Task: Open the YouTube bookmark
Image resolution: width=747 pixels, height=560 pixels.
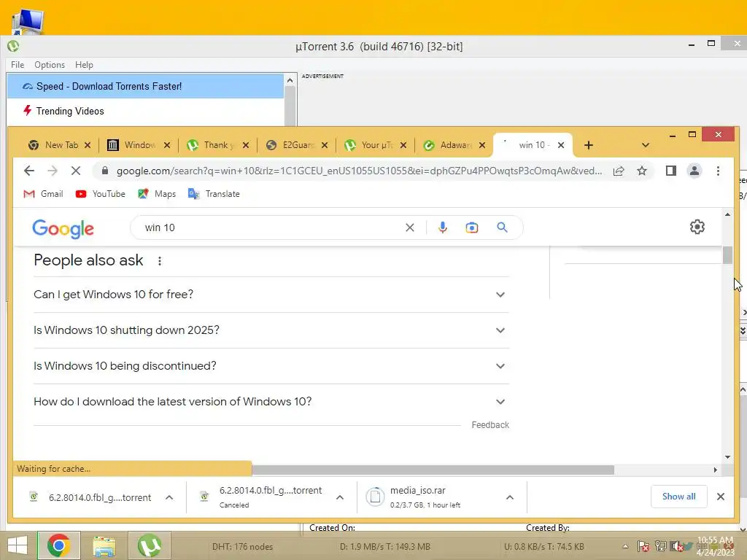Action: coord(101,194)
